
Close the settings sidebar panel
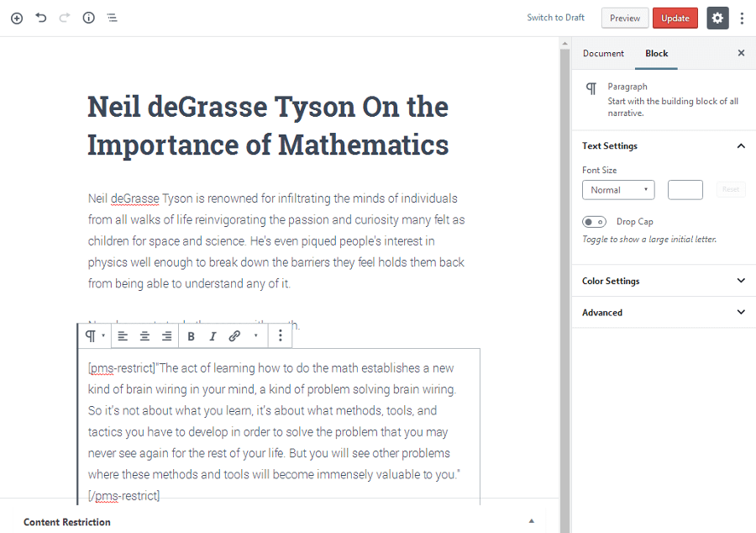741,53
